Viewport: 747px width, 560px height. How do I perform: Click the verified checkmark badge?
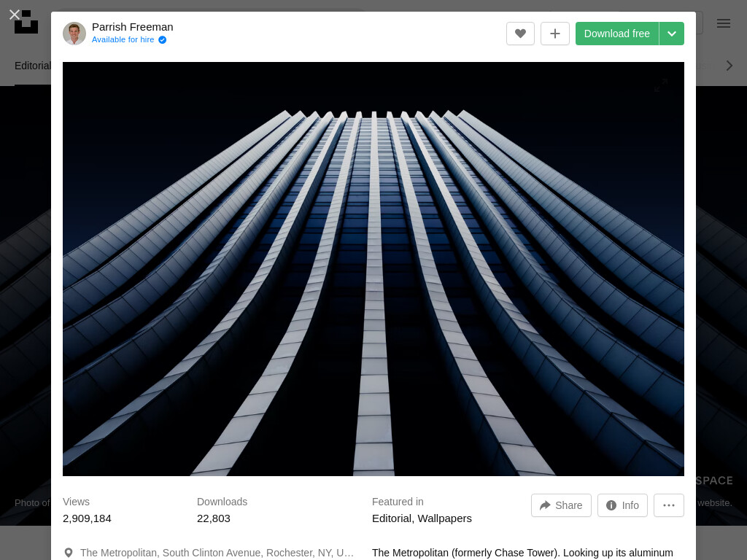(163, 40)
